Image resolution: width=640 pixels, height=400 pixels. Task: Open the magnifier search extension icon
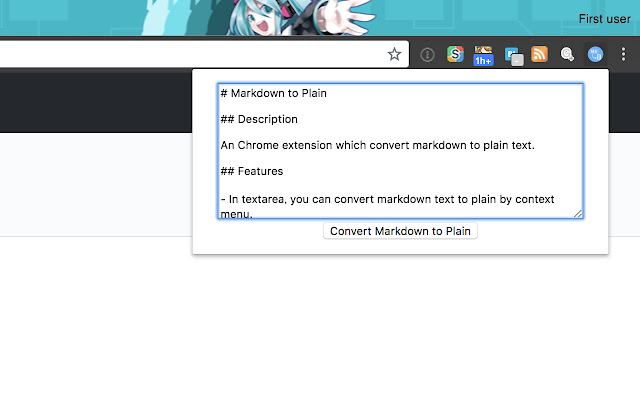click(x=567, y=54)
